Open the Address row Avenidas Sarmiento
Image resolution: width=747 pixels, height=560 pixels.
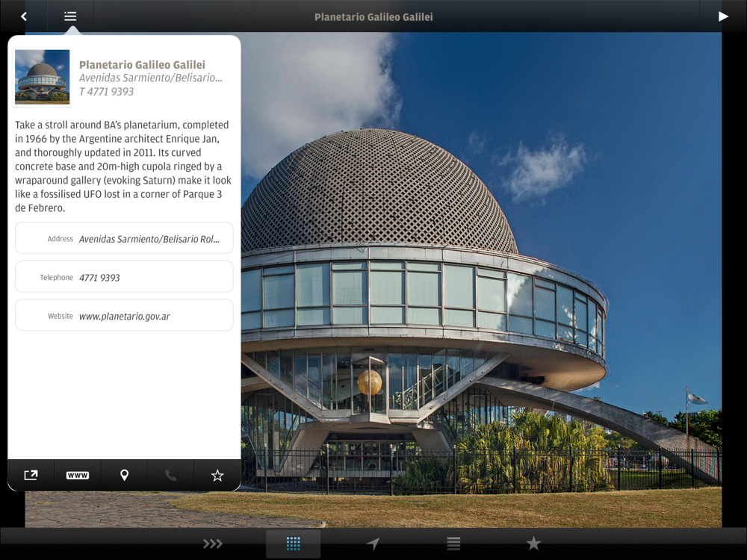pos(124,237)
